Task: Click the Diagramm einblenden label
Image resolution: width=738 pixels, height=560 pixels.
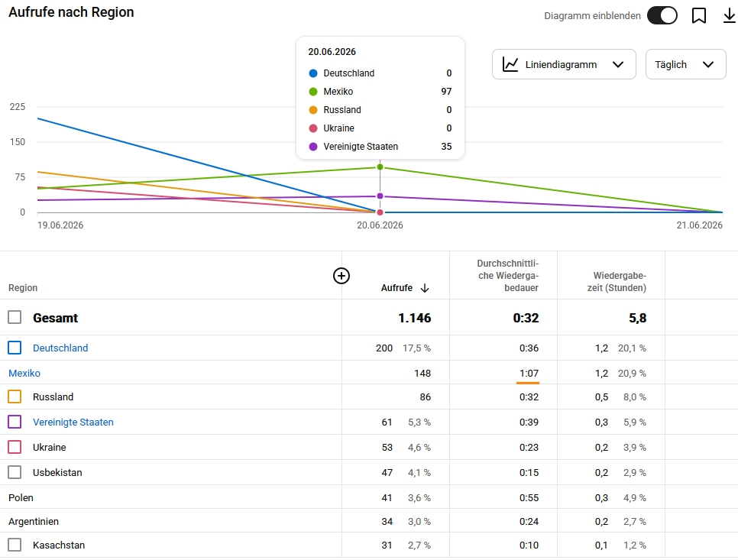Action: [593, 16]
